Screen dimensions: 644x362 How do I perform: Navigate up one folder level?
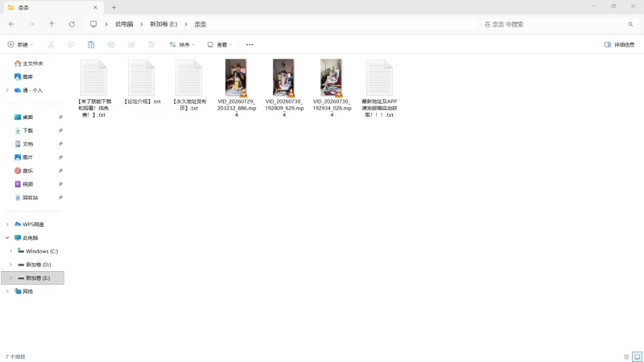[52, 24]
